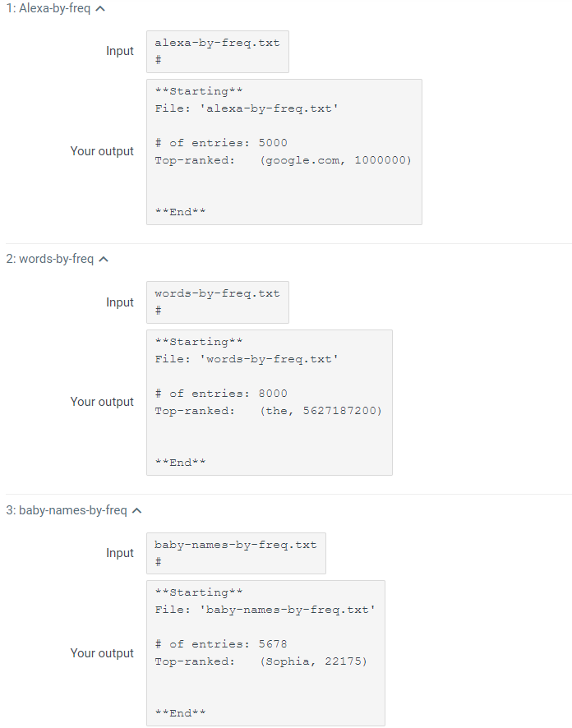Click the Input box containing alexa-by-freq.txt
Image resolution: width=572 pixels, height=728 pixels.
(217, 52)
